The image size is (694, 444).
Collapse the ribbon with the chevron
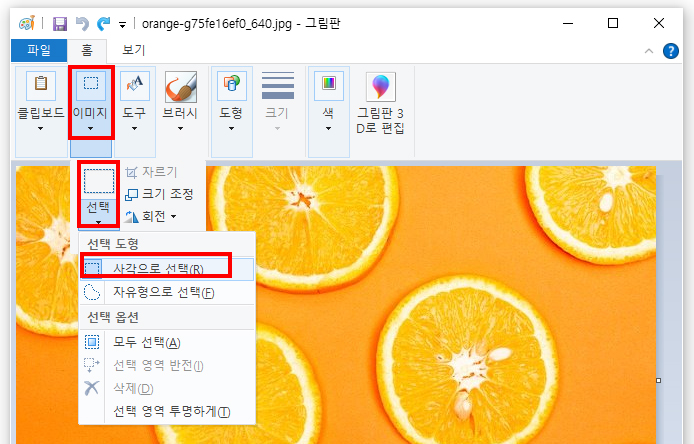point(649,51)
